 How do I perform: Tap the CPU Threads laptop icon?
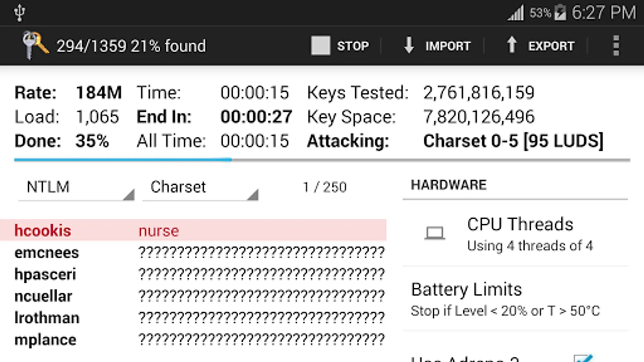[435, 233]
